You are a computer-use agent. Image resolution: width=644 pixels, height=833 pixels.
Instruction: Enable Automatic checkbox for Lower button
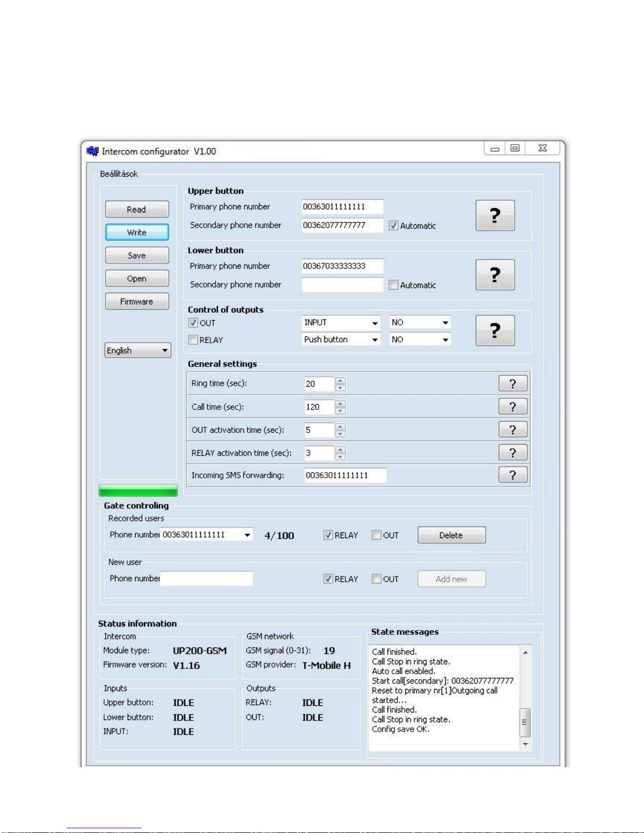[x=393, y=285]
